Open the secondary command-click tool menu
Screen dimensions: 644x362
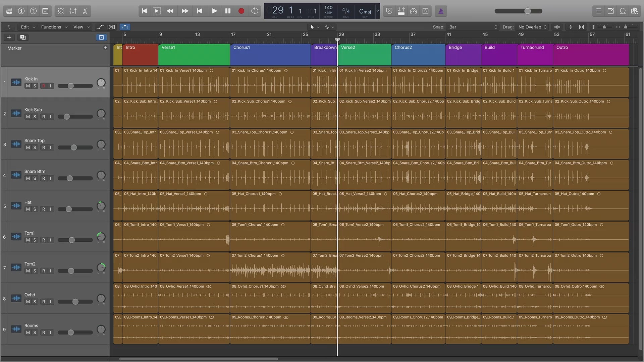[329, 27]
